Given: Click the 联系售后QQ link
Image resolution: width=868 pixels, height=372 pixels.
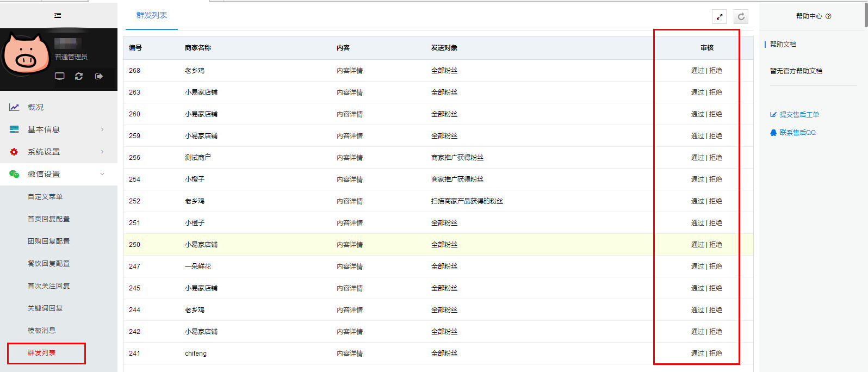Looking at the screenshot, I should (x=797, y=133).
